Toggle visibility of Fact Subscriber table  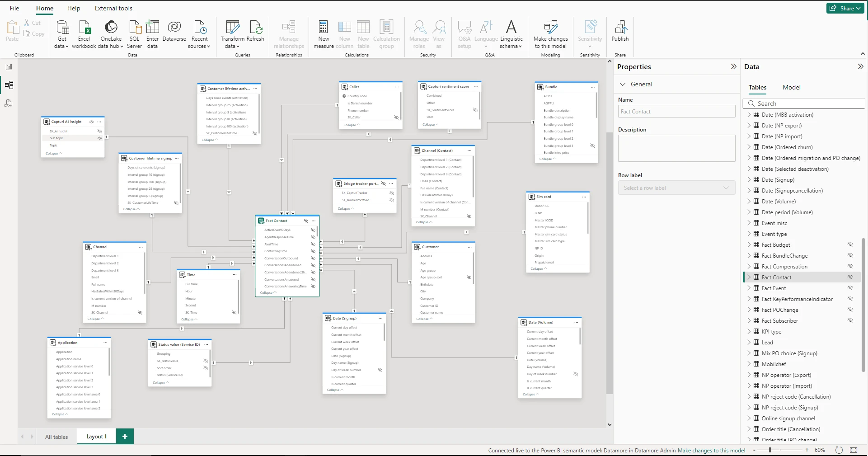pyautogui.click(x=850, y=321)
